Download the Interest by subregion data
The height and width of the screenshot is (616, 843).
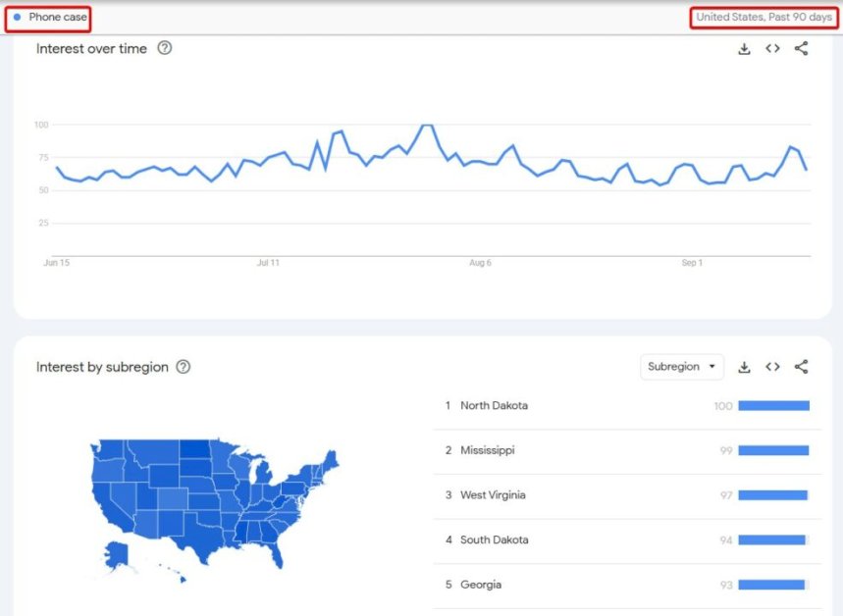(x=744, y=366)
